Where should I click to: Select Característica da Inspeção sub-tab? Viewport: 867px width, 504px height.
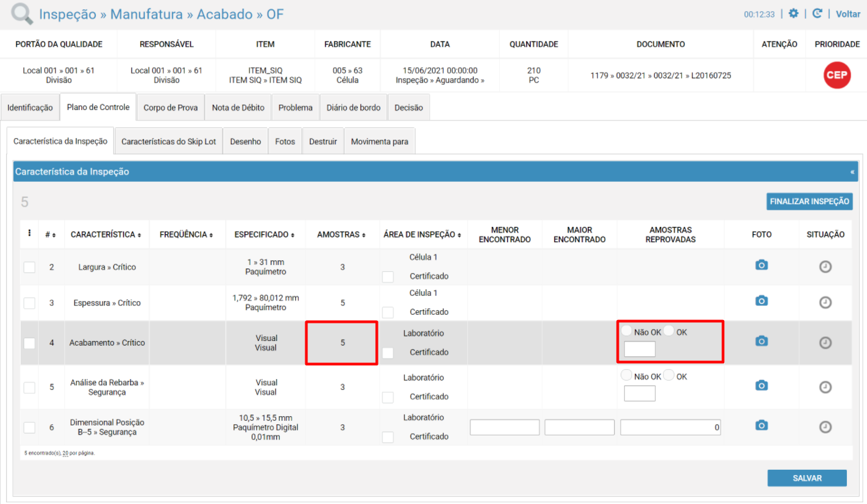60,142
